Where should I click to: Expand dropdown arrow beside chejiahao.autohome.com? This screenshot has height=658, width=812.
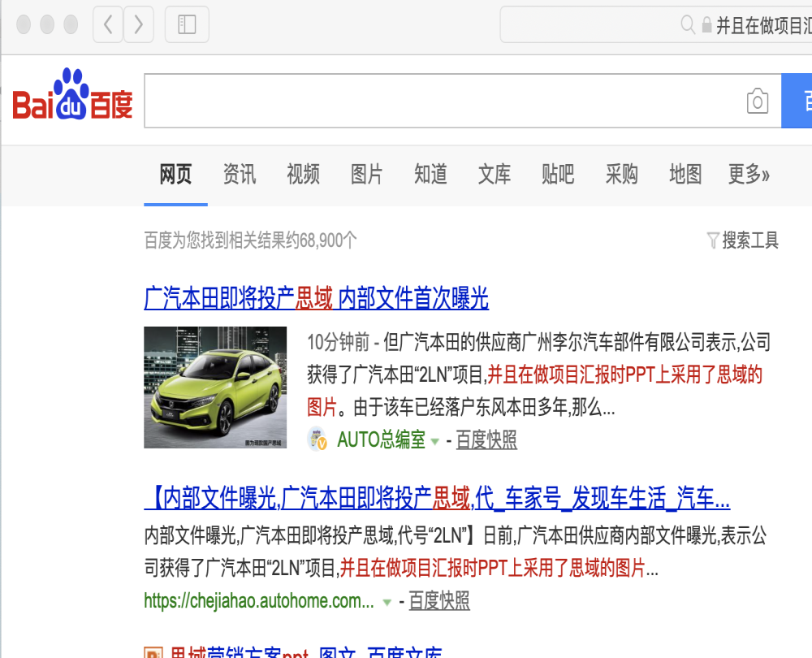coord(387,603)
